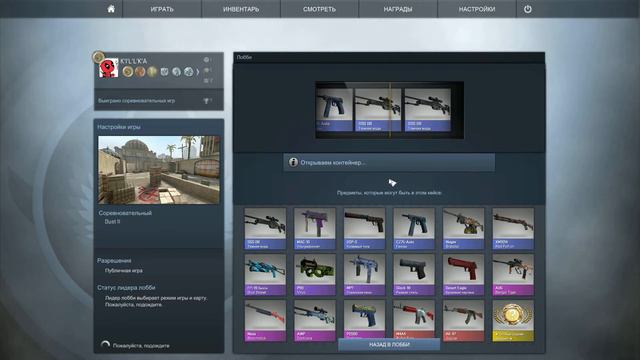Select the SSG 08 item in the case list
The height and width of the screenshot is (360, 640).
click(x=265, y=229)
